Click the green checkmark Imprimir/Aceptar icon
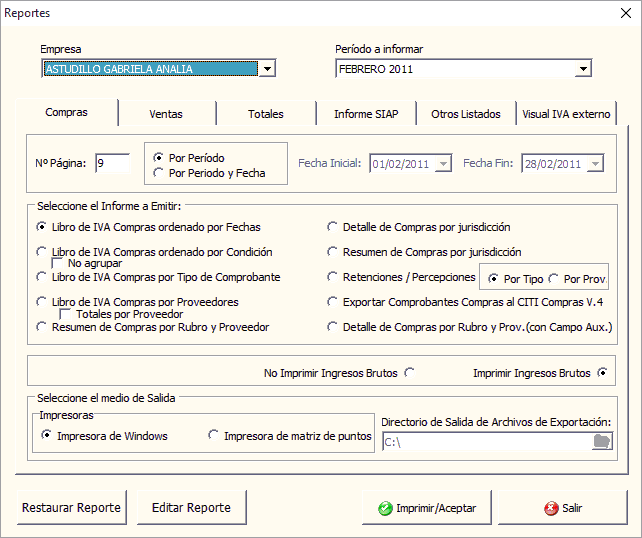This screenshot has width=642, height=538. (385, 508)
